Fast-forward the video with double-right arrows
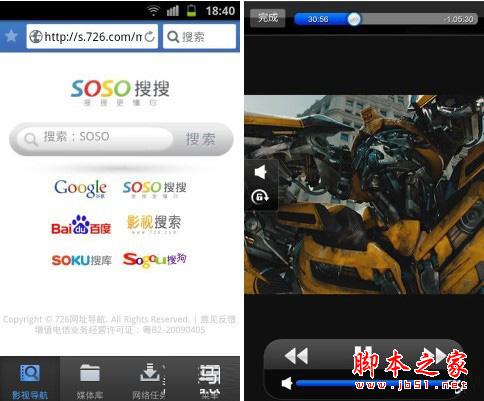This screenshot has height=401, width=484. (x=435, y=355)
